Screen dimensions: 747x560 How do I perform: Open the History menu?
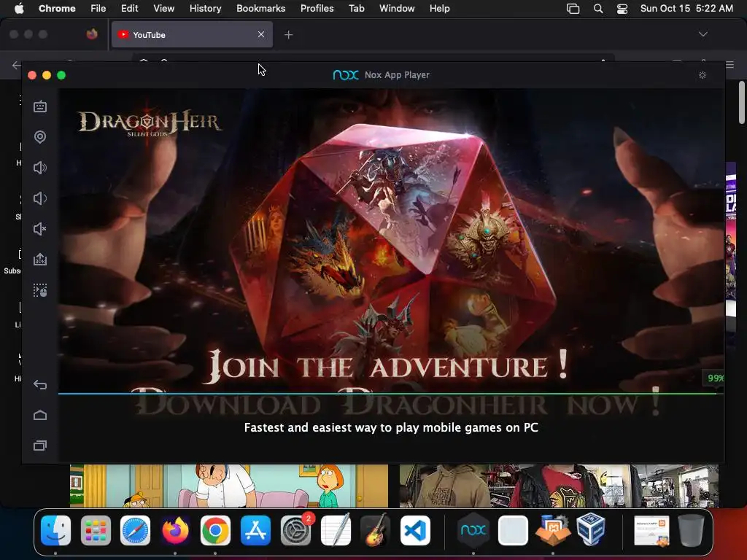(205, 9)
